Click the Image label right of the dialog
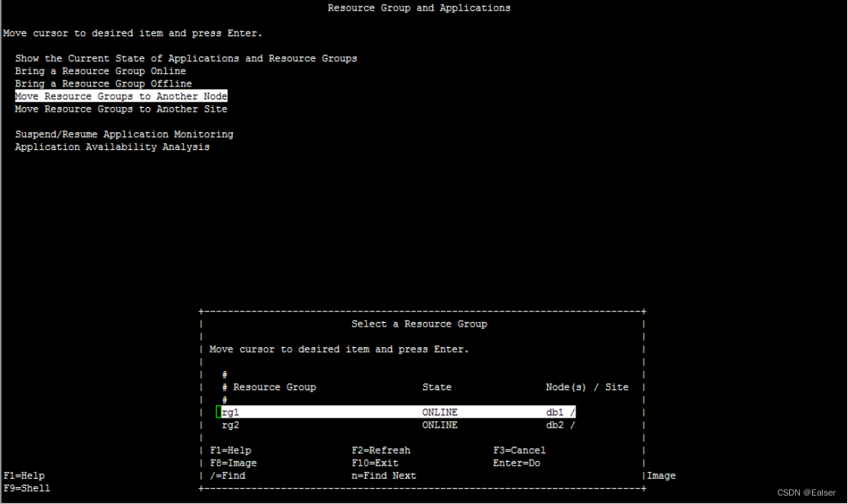This screenshot has width=848, height=504. coord(661,476)
